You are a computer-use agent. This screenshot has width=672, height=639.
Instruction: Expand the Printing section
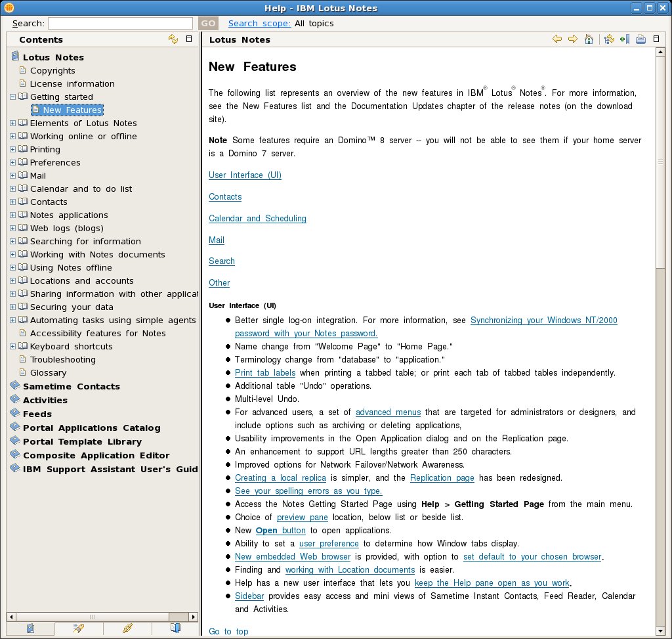pos(13,149)
